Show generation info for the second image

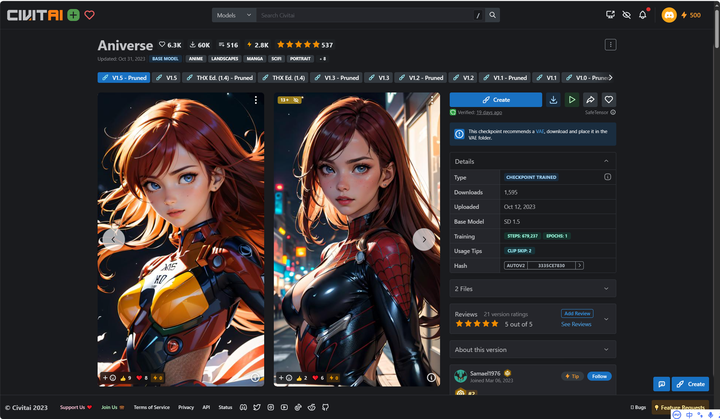pyautogui.click(x=431, y=377)
